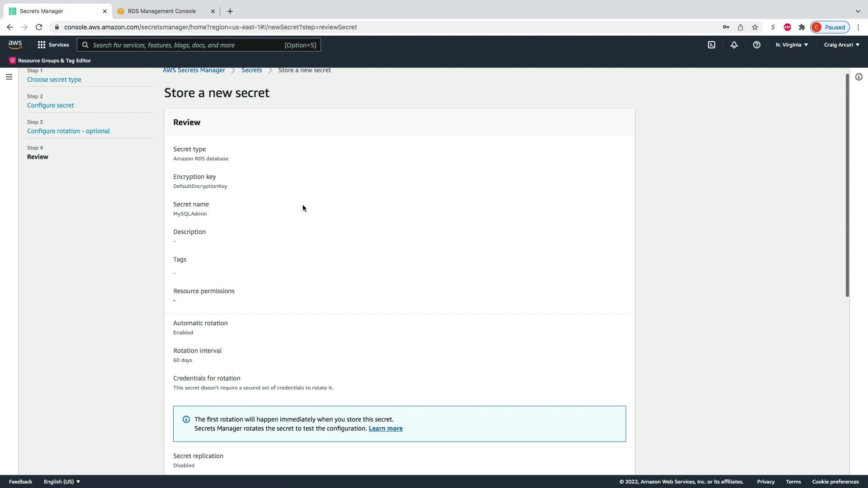This screenshot has width=868, height=488.
Task: Open AWS CloudShell icon in header
Action: tap(712, 45)
